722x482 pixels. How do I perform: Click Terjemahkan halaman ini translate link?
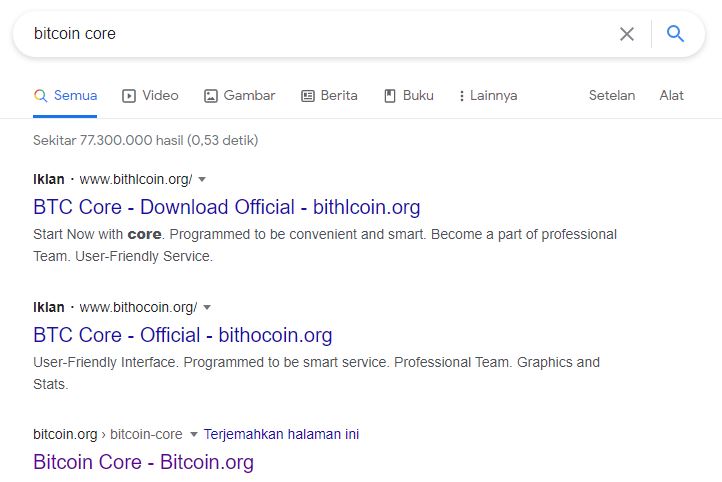tap(281, 434)
